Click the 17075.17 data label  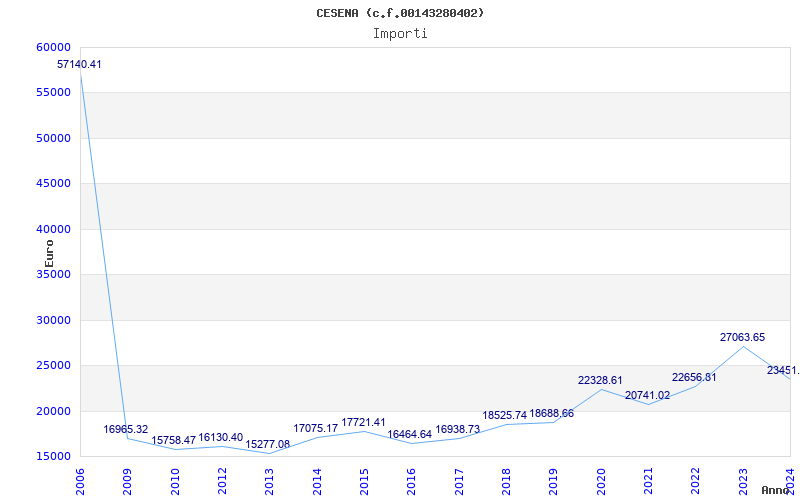[315, 428]
